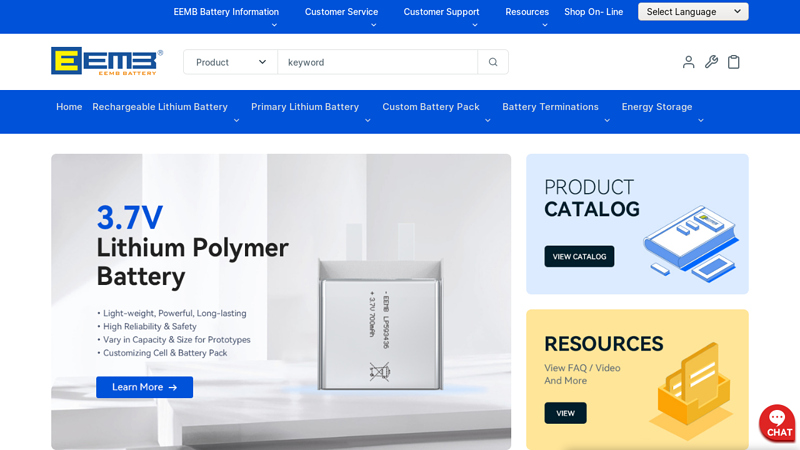
Task: Open the red CHAT bubble
Action: point(777,423)
